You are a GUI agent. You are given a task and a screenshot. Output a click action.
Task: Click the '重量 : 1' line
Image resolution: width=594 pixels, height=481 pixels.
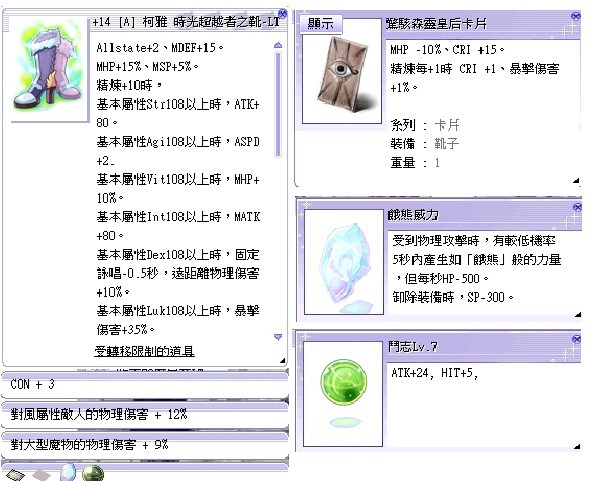(x=415, y=163)
